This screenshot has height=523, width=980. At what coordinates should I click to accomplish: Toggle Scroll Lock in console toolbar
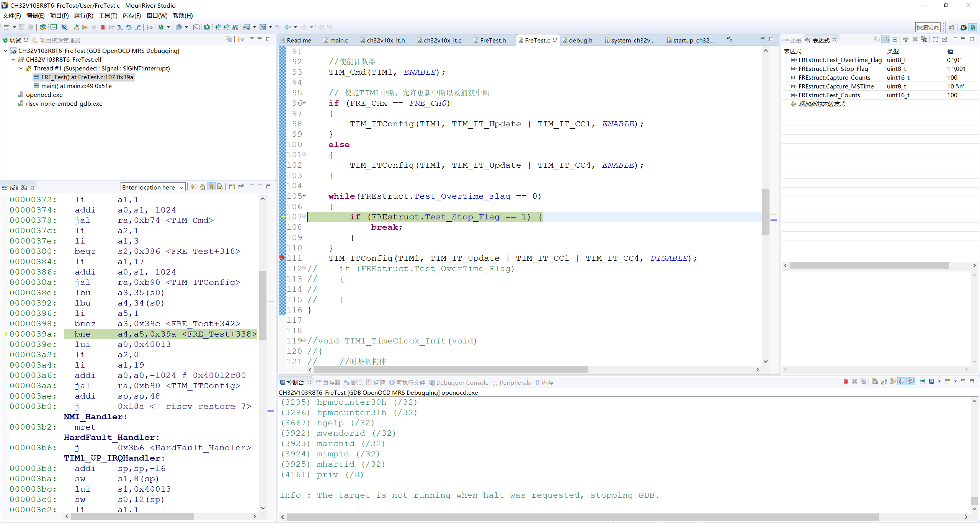884,381
